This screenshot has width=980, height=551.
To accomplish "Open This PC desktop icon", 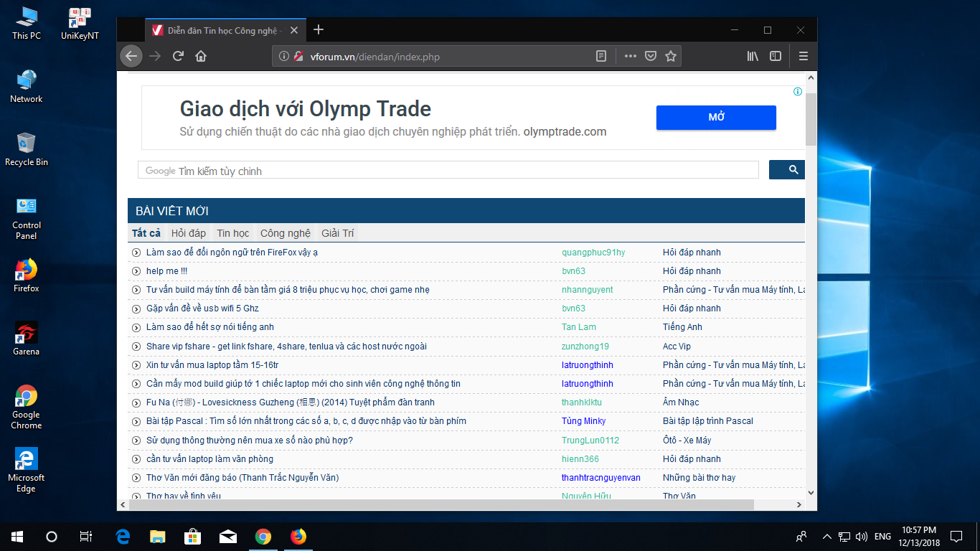I will 27,23.
